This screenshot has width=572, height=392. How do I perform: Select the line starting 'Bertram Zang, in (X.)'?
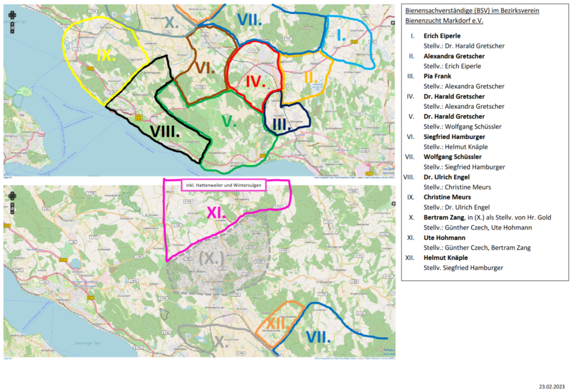(487, 217)
